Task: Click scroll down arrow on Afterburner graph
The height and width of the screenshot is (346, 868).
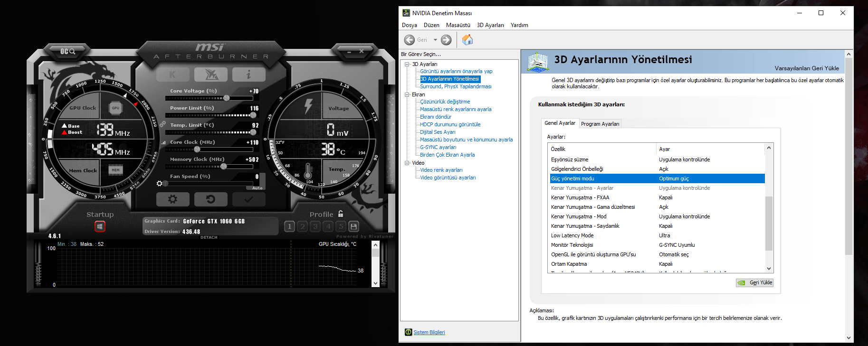Action: (x=375, y=283)
